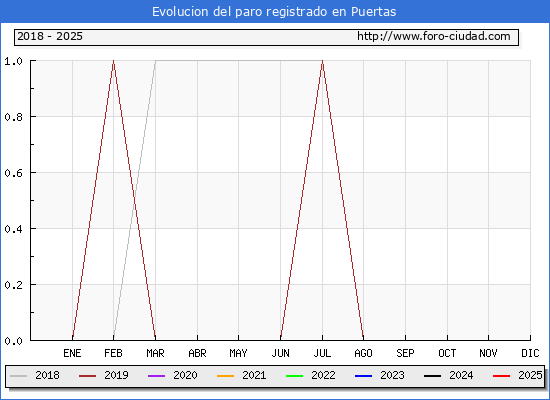
Task: Click the '2020' legend label
Action: pos(185,375)
